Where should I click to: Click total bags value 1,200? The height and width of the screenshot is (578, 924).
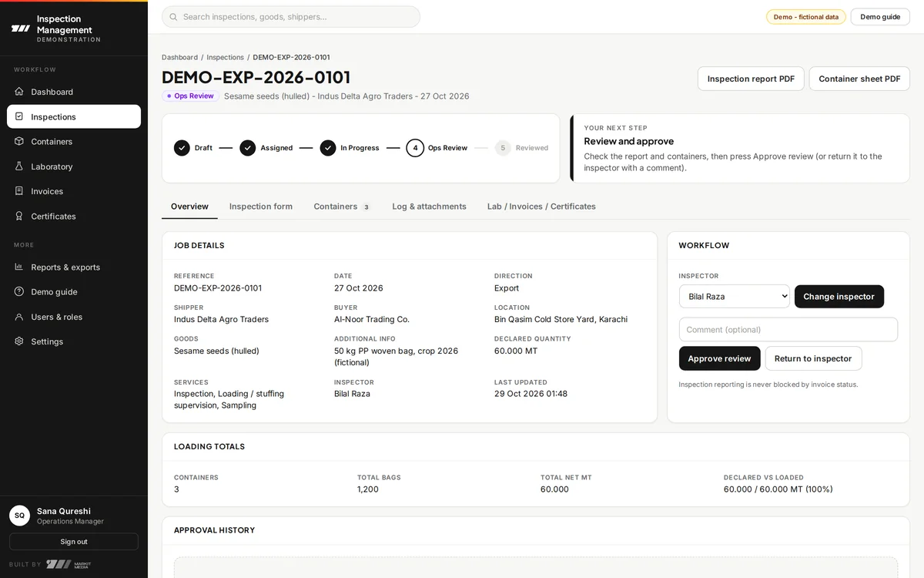pyautogui.click(x=368, y=489)
